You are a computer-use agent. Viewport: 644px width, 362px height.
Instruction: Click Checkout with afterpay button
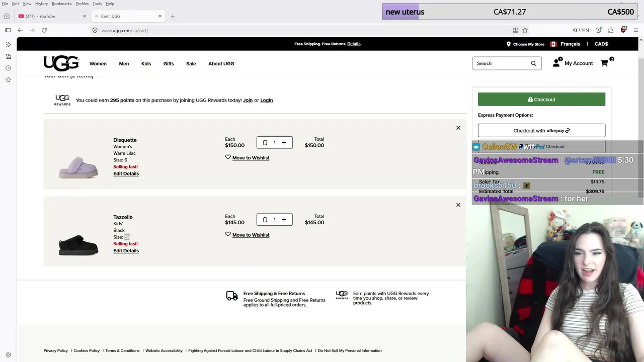[x=541, y=130]
